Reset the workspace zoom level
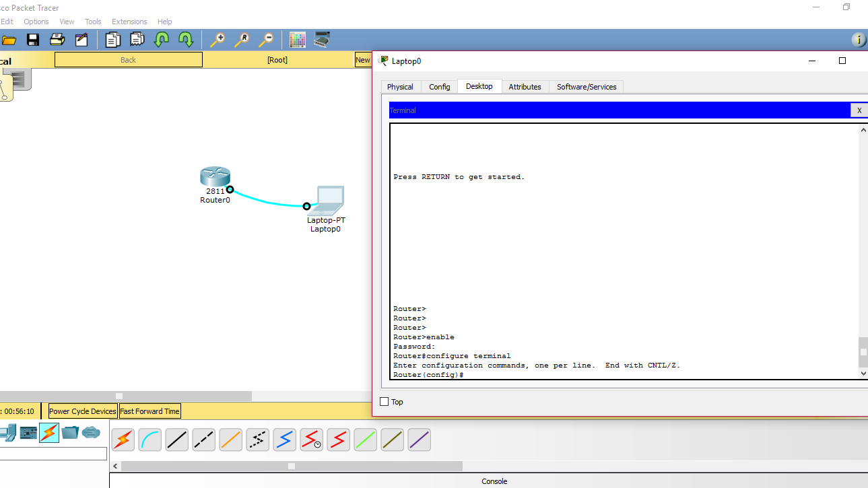Image resolution: width=868 pixels, height=488 pixels. [x=241, y=40]
